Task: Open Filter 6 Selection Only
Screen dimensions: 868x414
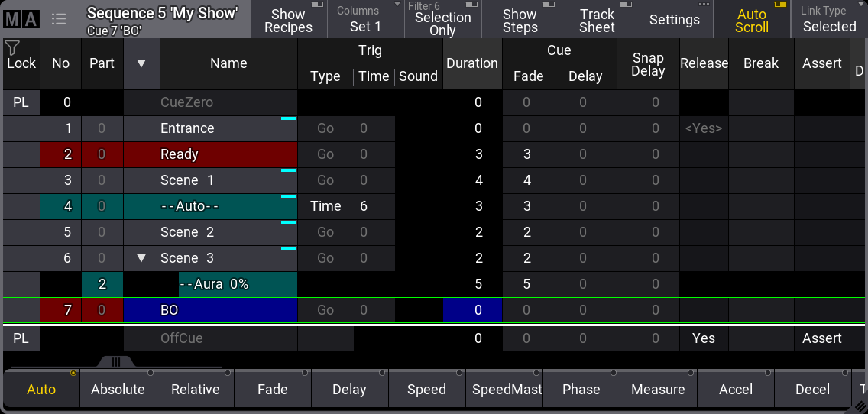Action: point(442,20)
